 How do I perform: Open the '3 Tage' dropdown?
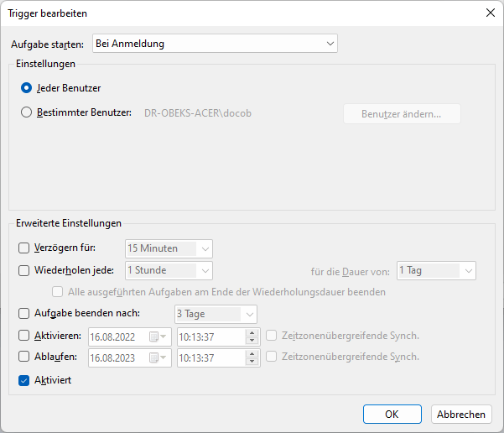(216, 314)
